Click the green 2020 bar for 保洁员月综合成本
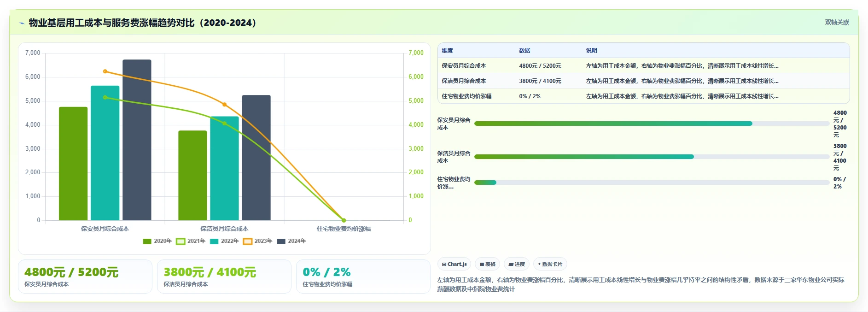This screenshot has height=312, width=868. (x=192, y=176)
